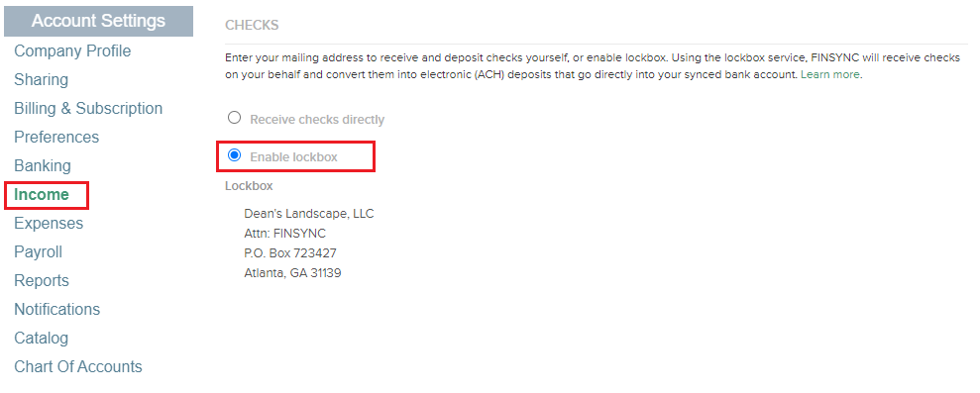Image resolution: width=980 pixels, height=393 pixels.
Task: Go to Payroll settings
Action: point(38,251)
